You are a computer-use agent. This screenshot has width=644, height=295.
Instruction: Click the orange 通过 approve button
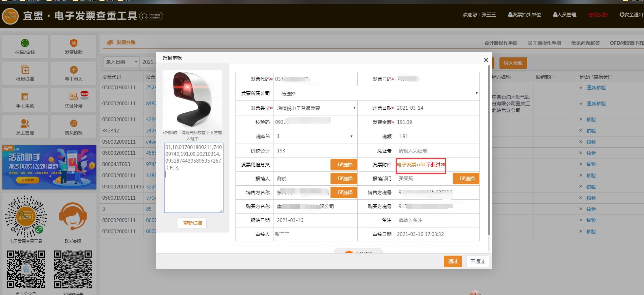(x=453, y=261)
